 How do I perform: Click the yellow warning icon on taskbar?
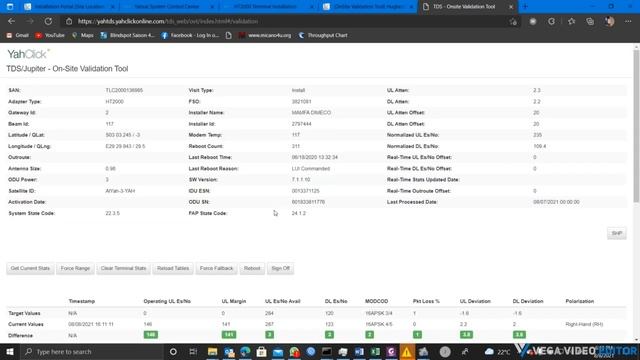[407, 352]
